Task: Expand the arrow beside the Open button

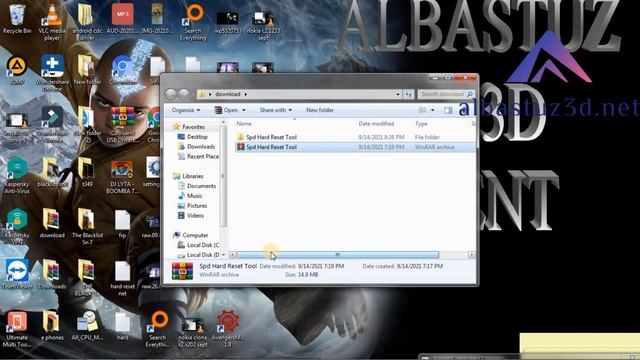Action: click(244, 110)
